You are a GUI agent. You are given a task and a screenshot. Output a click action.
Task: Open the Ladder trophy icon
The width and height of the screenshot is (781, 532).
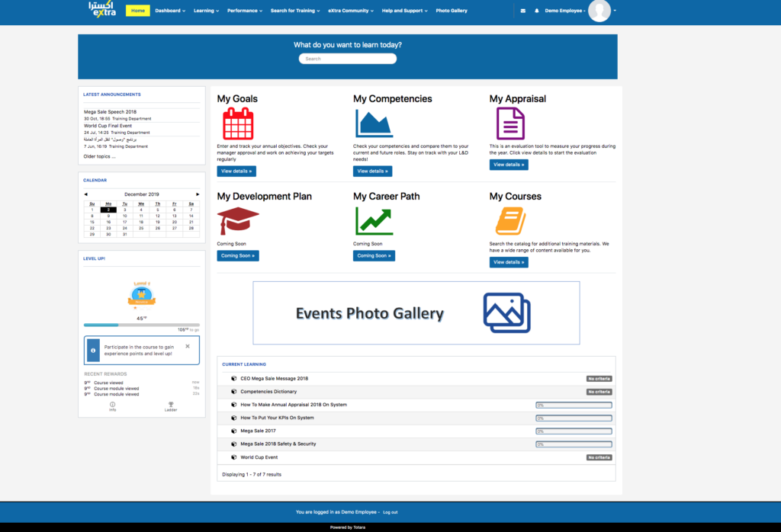[170, 406]
